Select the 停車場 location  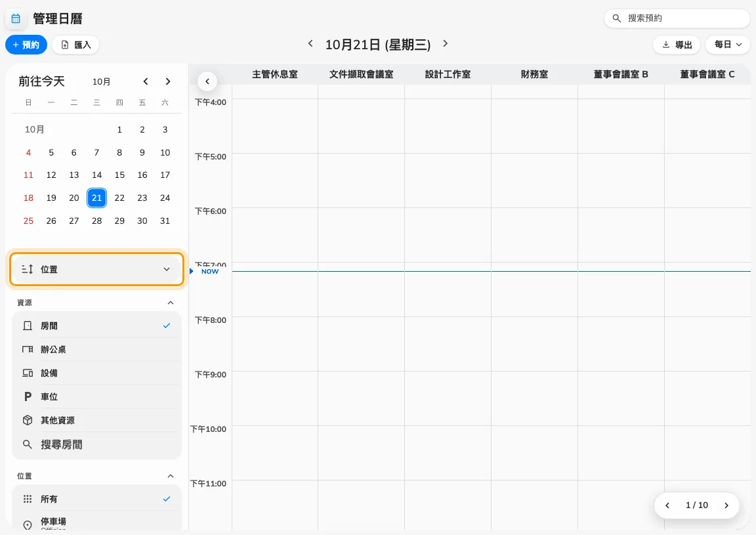click(96, 523)
